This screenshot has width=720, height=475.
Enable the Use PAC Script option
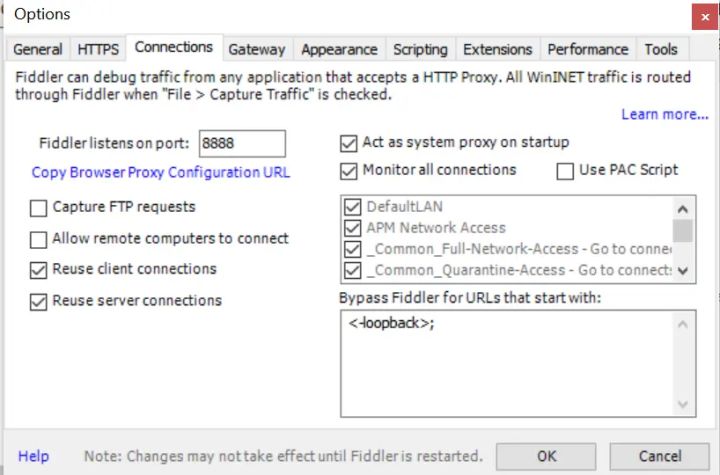coord(565,171)
